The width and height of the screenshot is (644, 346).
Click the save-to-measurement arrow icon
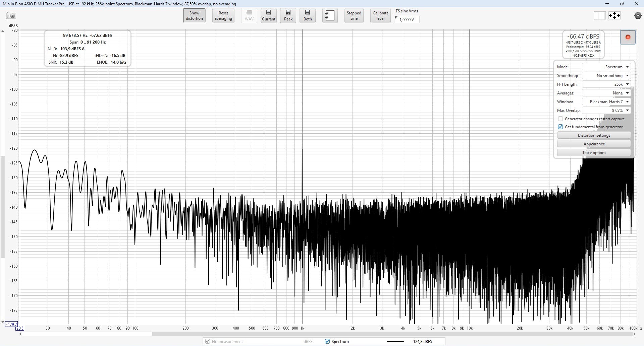click(x=330, y=16)
